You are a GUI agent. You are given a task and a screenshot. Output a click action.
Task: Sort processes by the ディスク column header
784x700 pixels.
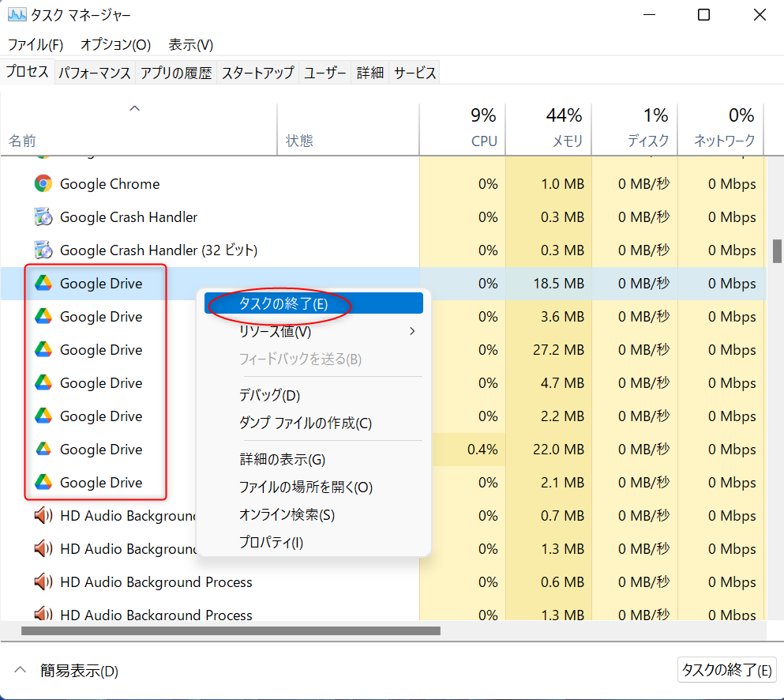(x=635, y=129)
